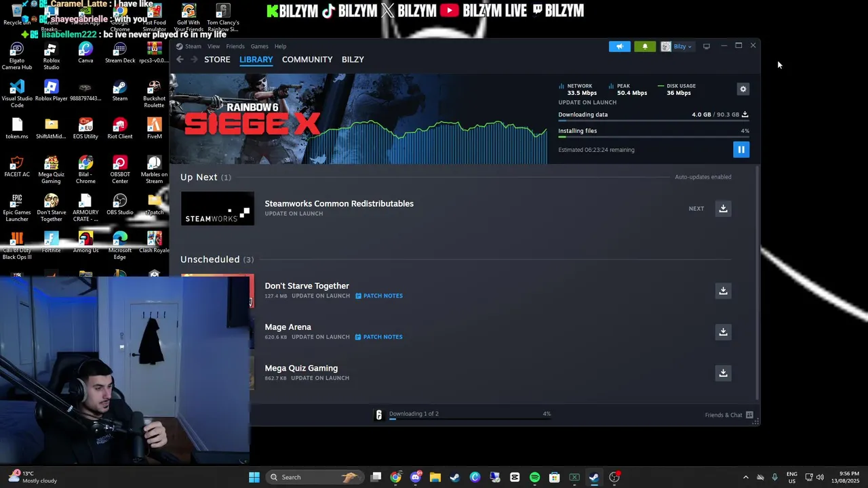
Task: Go forward with Steam forward arrow
Action: click(x=194, y=60)
